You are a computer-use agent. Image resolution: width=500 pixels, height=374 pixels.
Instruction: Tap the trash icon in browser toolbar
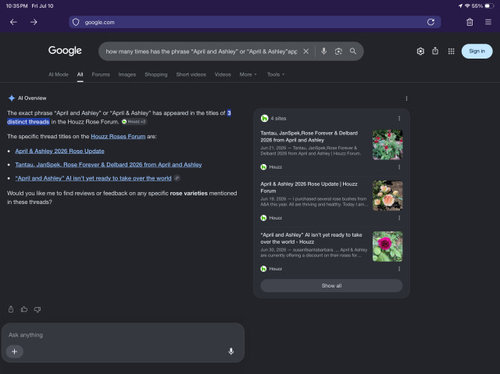470,22
